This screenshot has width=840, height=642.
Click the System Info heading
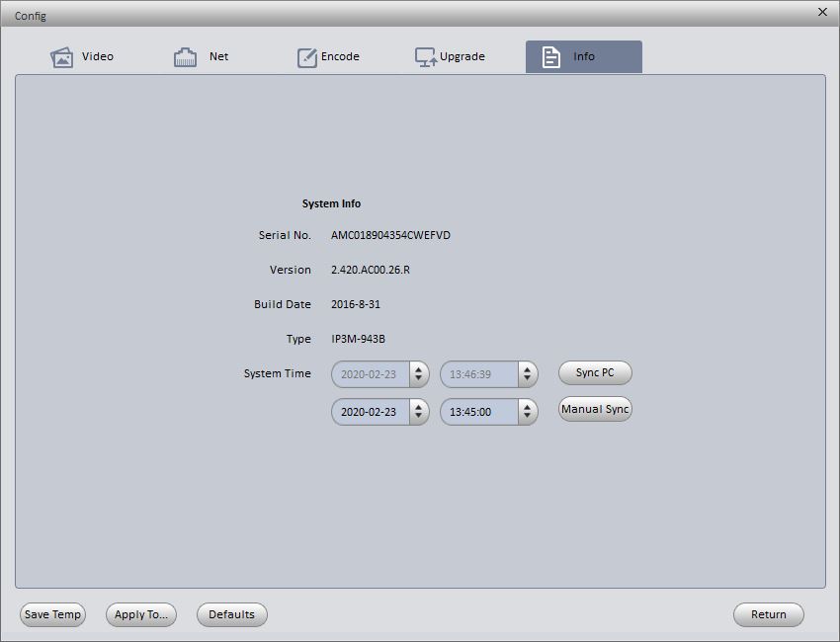point(332,203)
